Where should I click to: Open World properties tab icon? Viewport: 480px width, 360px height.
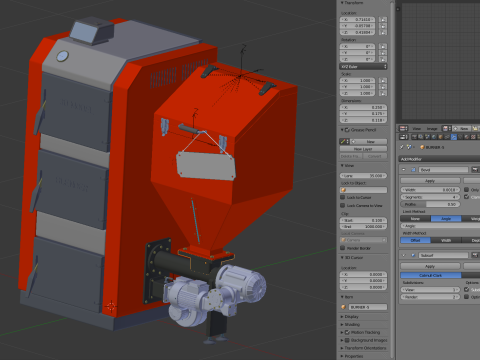[x=434, y=137]
